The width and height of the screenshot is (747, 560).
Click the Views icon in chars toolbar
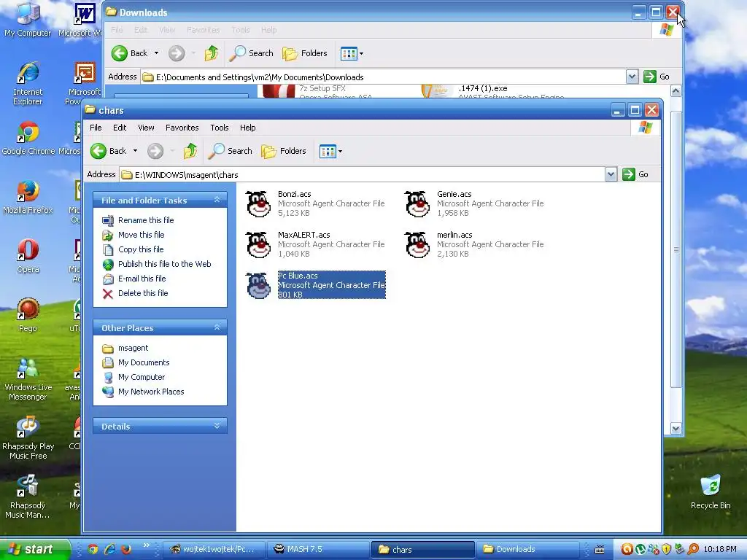coord(328,152)
